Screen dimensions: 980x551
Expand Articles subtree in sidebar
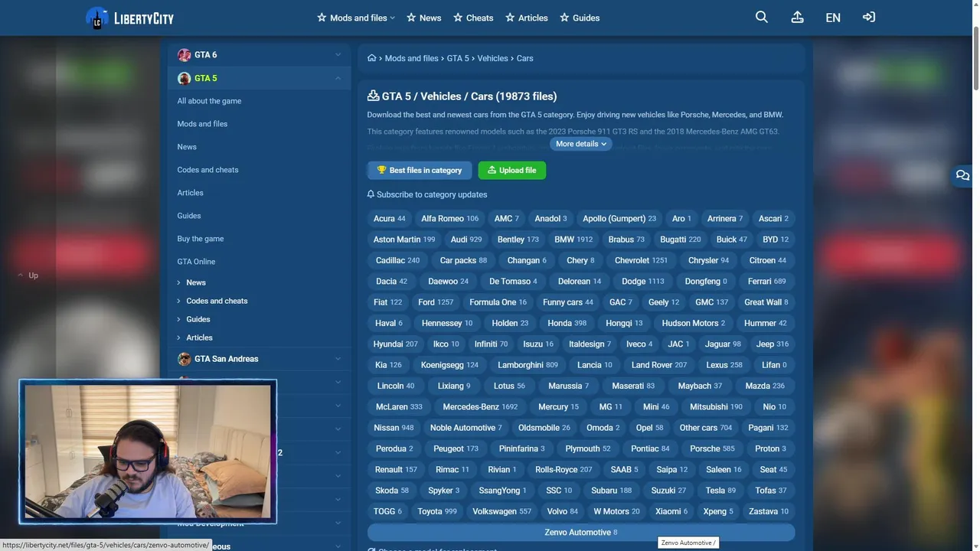[x=178, y=337]
